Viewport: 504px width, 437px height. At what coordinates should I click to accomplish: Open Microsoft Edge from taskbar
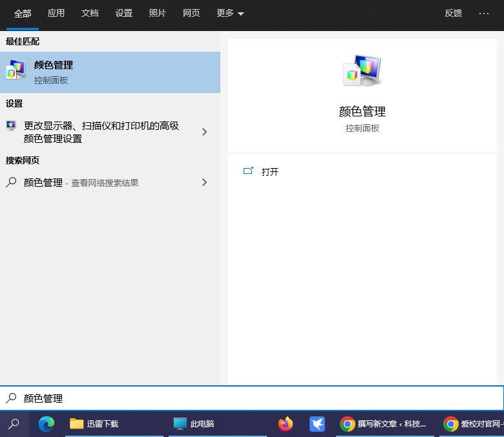pos(47,424)
